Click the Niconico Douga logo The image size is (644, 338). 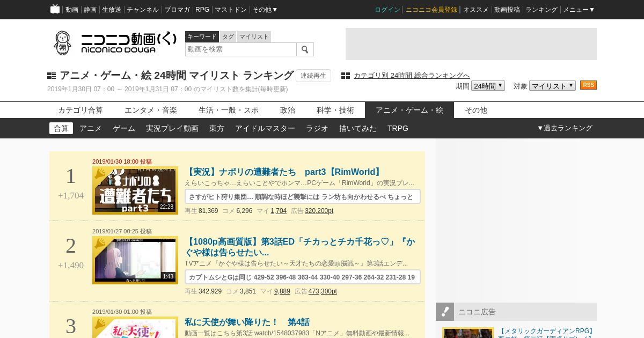click(115, 43)
